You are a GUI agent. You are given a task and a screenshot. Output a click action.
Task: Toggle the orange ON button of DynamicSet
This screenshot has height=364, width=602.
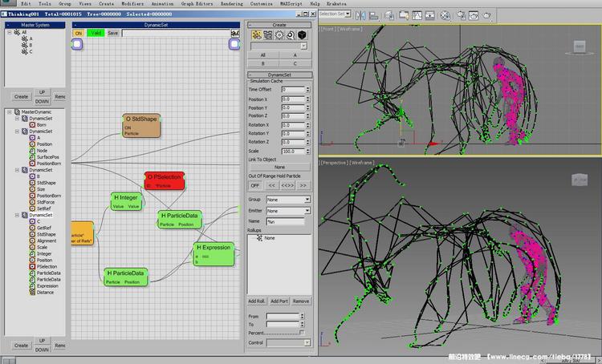[x=79, y=34]
